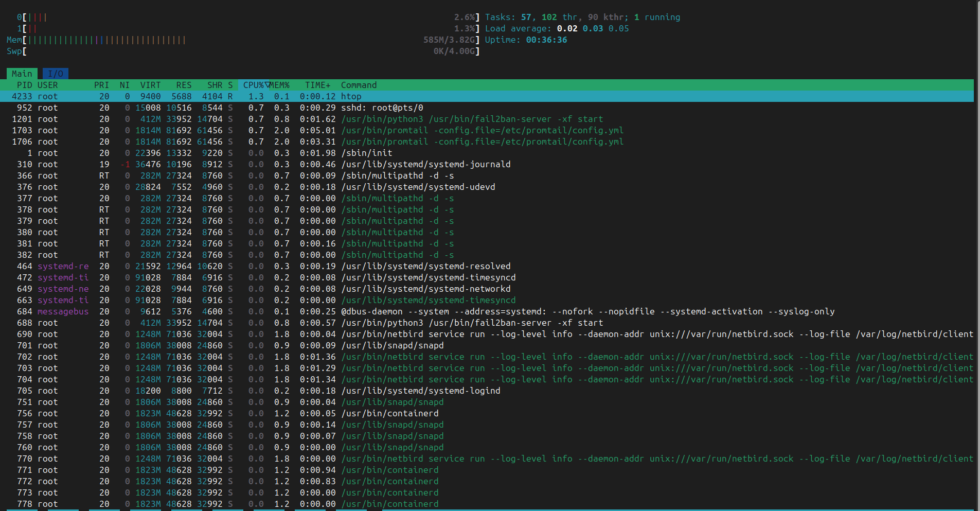Sort by the RES column header
The width and height of the screenshot is (980, 511).
tap(184, 85)
